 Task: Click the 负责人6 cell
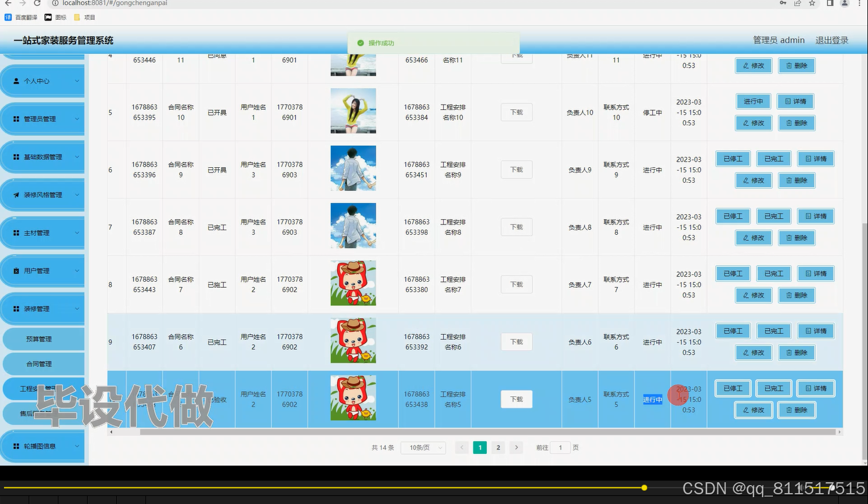[x=580, y=342]
